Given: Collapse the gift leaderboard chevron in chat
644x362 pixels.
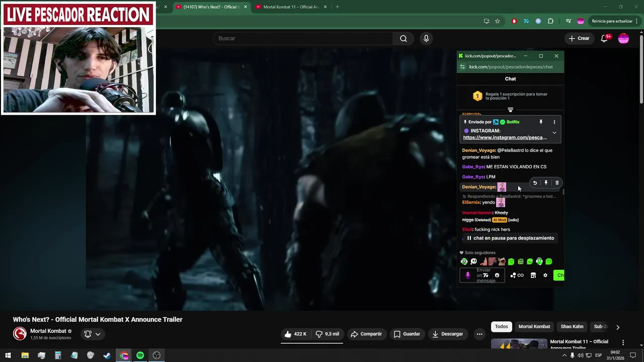Looking at the screenshot, I should pos(510,110).
